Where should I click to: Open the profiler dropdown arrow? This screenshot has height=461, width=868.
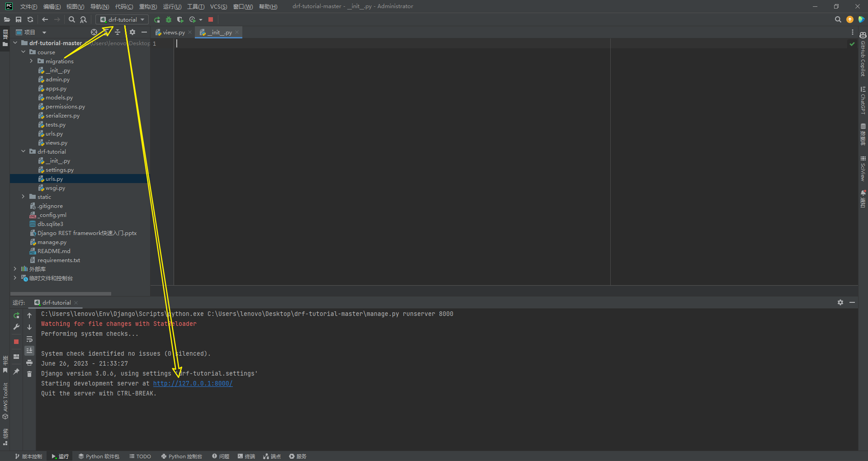(x=201, y=19)
